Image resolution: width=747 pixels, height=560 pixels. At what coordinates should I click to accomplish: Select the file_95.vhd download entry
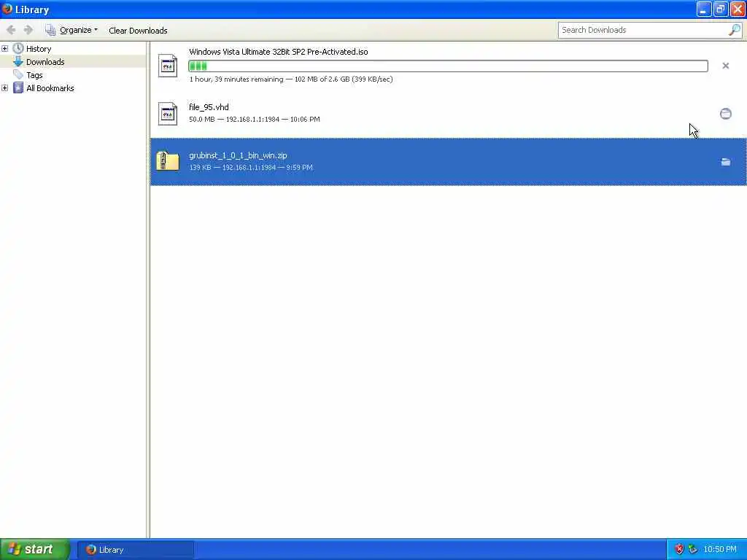click(449, 113)
